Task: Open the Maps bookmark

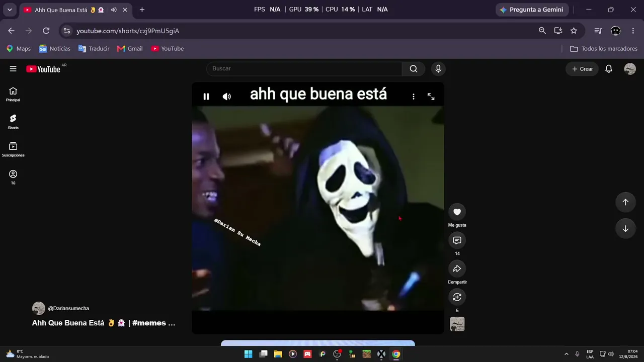Action: [x=19, y=49]
